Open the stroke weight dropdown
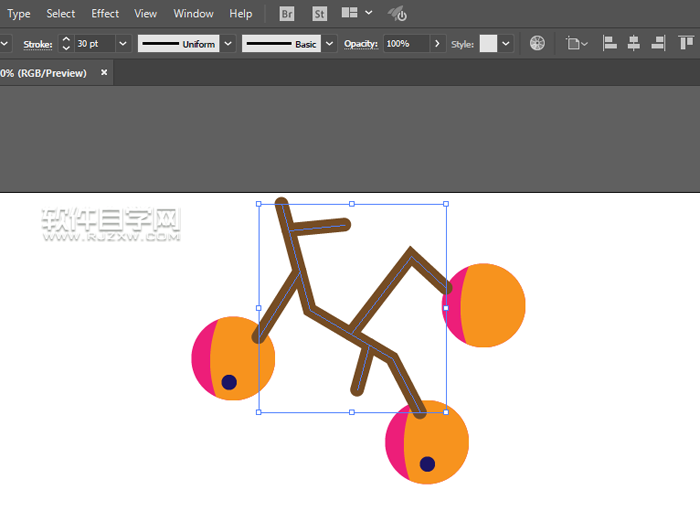The width and height of the screenshot is (700, 511). tap(123, 44)
